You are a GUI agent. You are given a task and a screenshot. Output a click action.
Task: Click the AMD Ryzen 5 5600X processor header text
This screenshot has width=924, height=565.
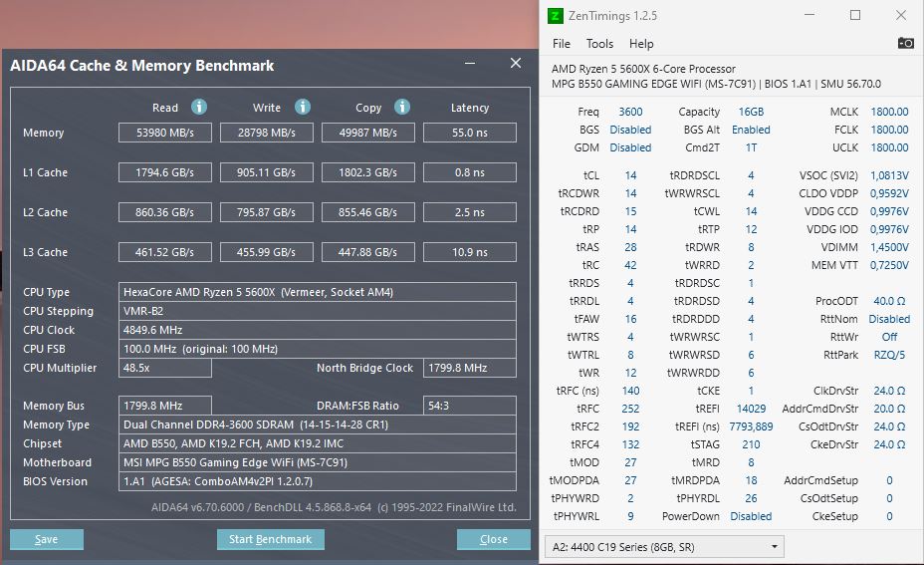pos(643,69)
